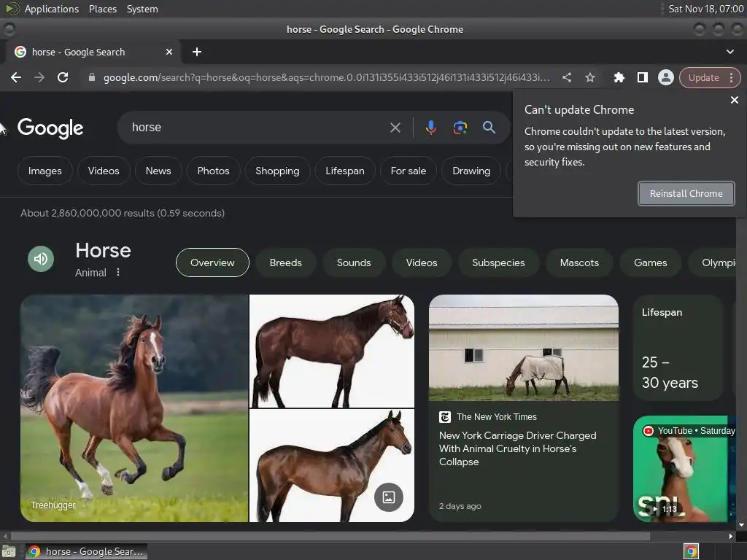
Task: Go back with the browser back arrow
Action: click(16, 77)
